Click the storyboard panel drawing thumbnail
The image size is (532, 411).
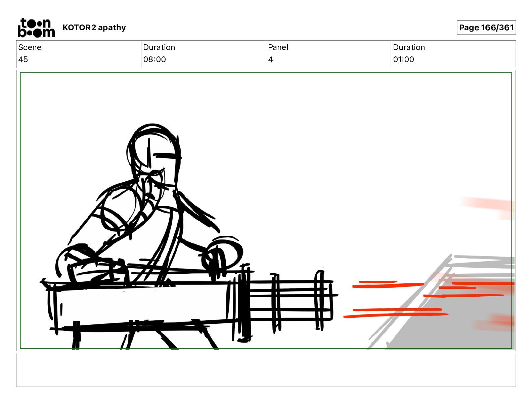tap(266, 211)
